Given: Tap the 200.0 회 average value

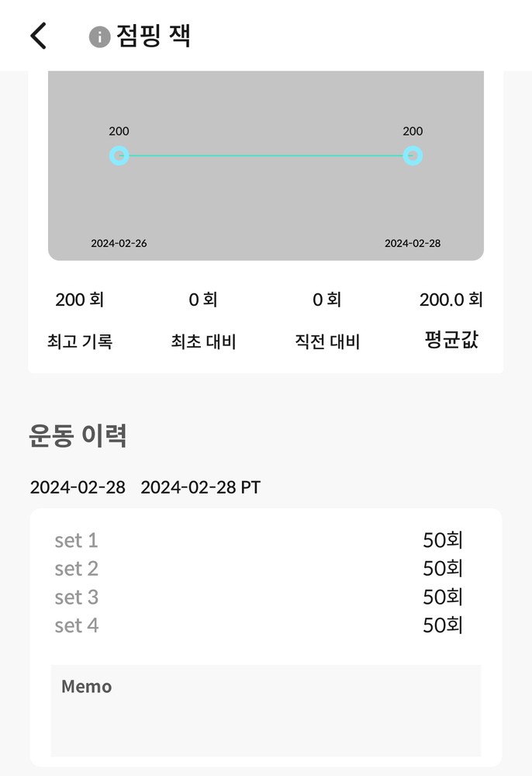Looking at the screenshot, I should pos(451,300).
